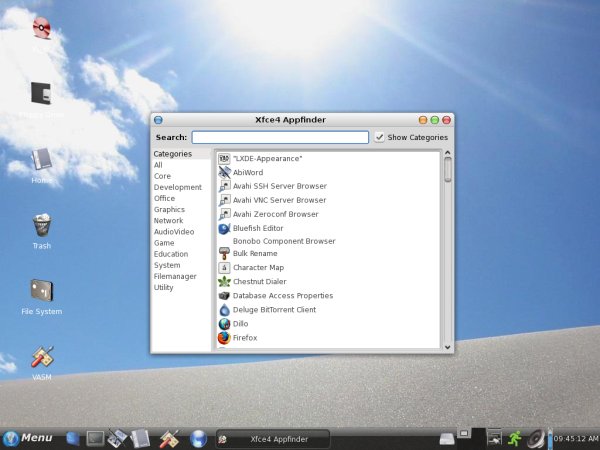Open the Trash desktop icon
The height and width of the screenshot is (450, 600).
point(41,224)
